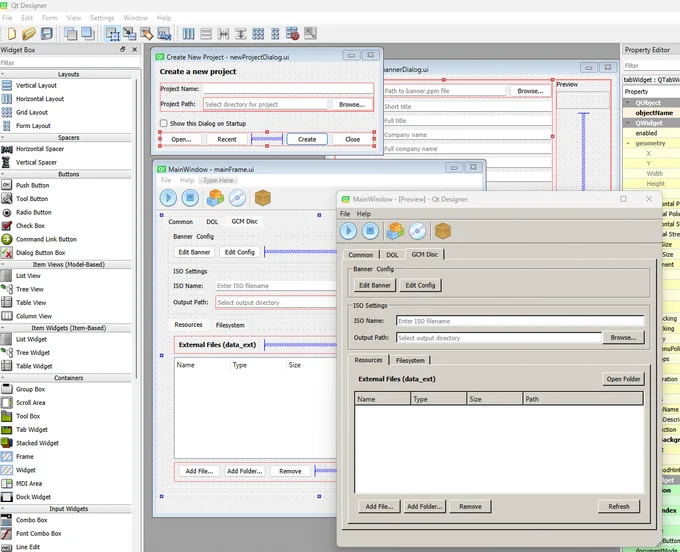
Task: Toggle Show this Dialog on Startup checkbox
Action: pyautogui.click(x=163, y=123)
